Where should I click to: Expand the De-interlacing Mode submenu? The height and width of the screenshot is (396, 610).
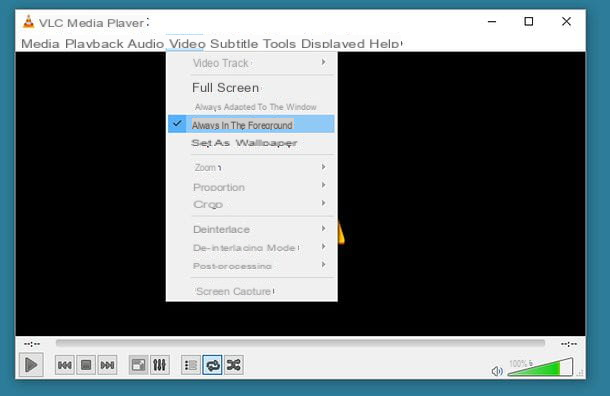coord(251,248)
